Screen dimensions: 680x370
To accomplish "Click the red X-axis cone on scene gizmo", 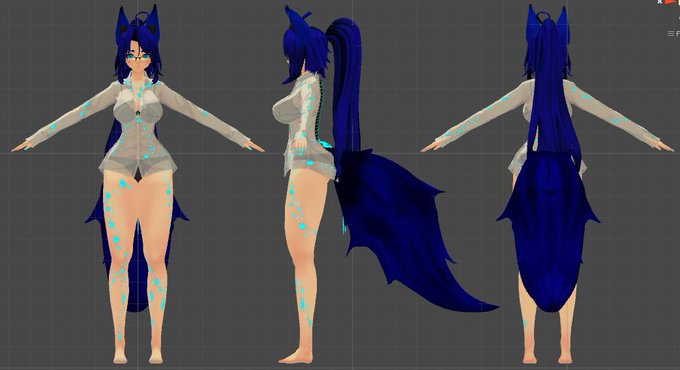I will pos(670,2).
